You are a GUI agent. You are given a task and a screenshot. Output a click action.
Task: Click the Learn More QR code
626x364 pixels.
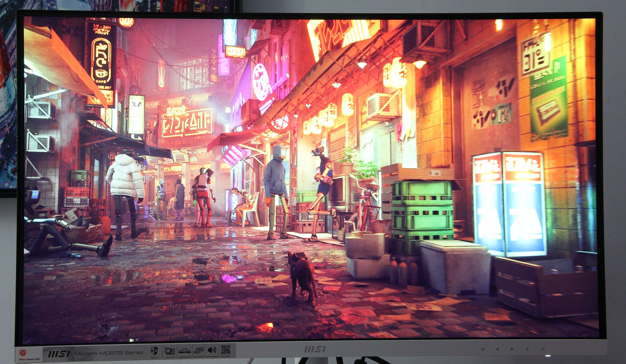225,350
